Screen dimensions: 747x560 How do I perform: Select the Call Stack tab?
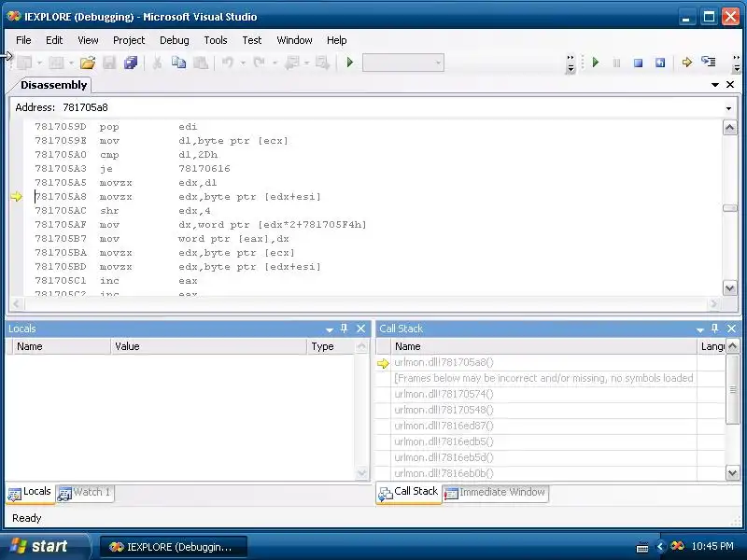coord(409,493)
